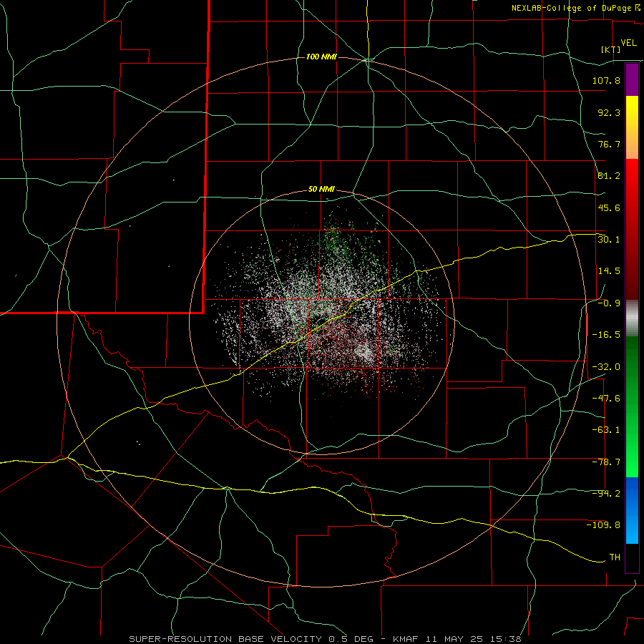Click the red segment of the velocity color bar

[x=632, y=229]
